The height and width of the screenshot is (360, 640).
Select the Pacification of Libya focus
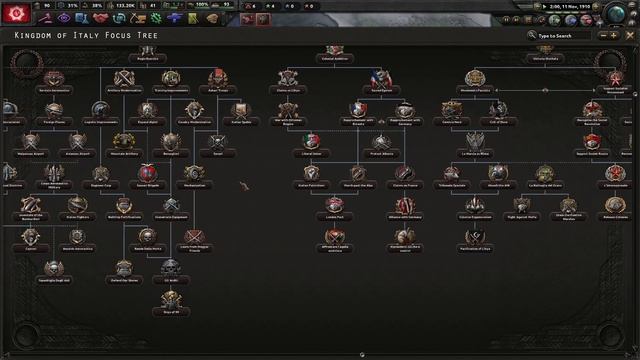pyautogui.click(x=475, y=241)
